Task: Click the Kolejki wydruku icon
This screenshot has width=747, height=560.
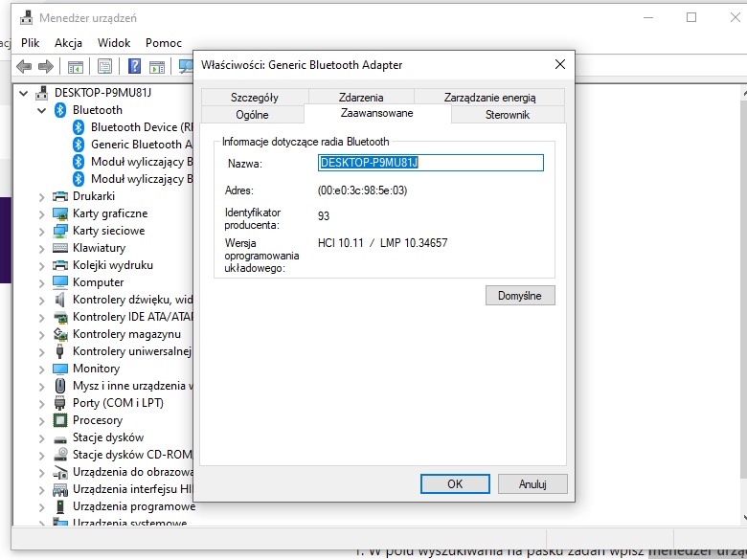Action: coord(60,265)
